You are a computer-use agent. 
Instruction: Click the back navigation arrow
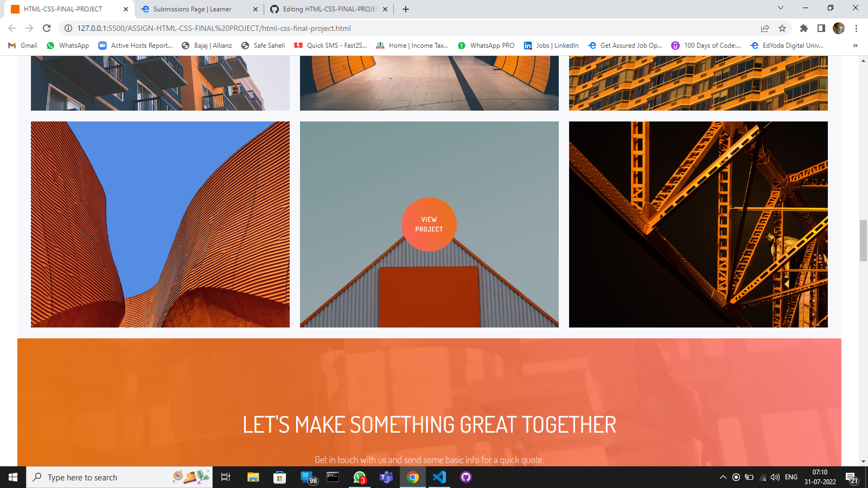coord(11,29)
